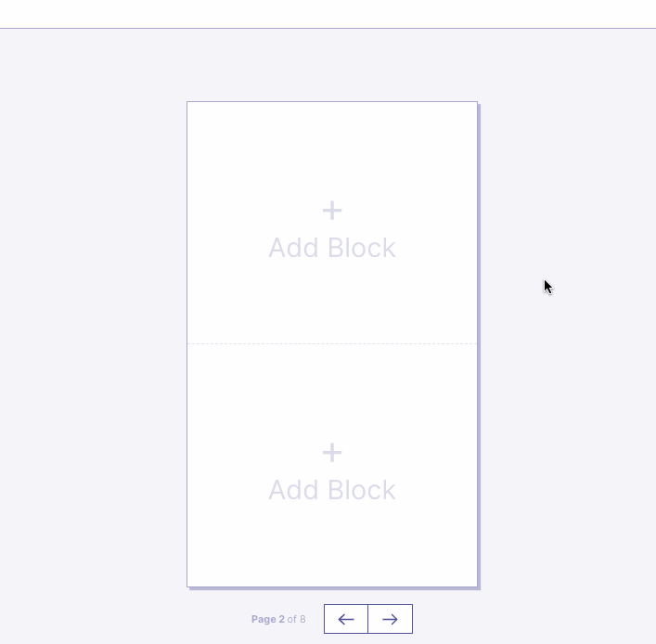The width and height of the screenshot is (656, 644).
Task: Click the "Page 2 of 8" indicator
Action: click(x=278, y=619)
